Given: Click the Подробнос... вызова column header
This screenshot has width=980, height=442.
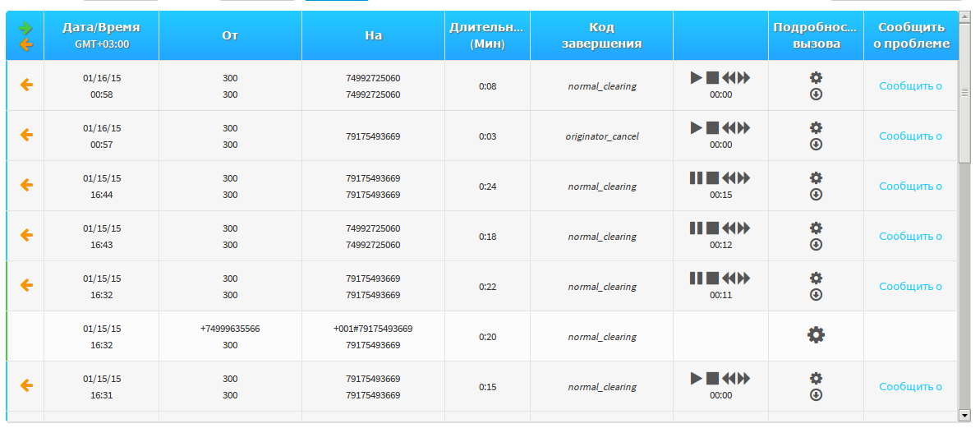Looking at the screenshot, I should pyautogui.click(x=816, y=35).
